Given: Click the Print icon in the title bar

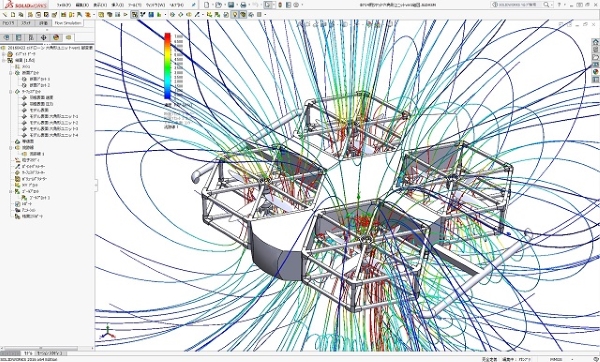Looking at the screenshot, I should pos(243,5).
